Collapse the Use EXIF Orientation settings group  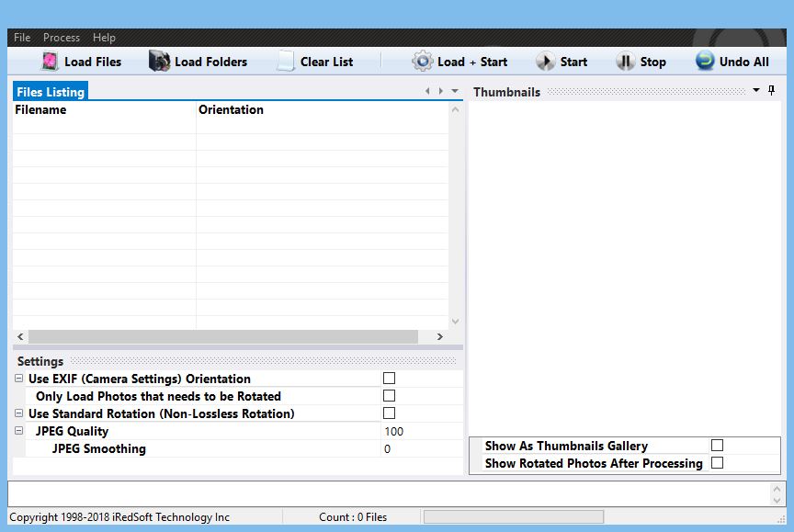click(19, 379)
